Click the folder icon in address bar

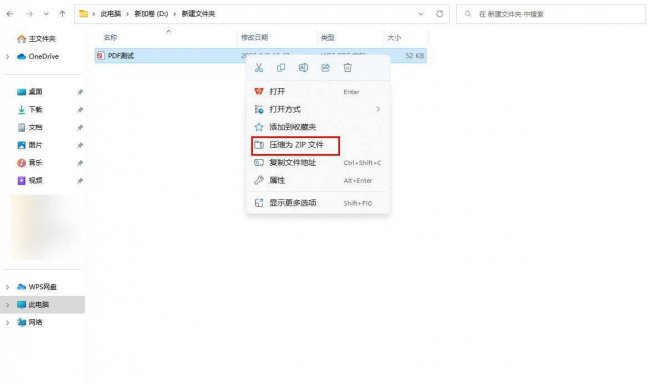[x=84, y=14]
